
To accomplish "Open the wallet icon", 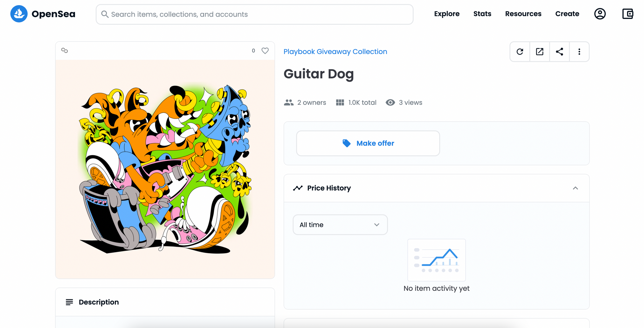I will coord(628,14).
